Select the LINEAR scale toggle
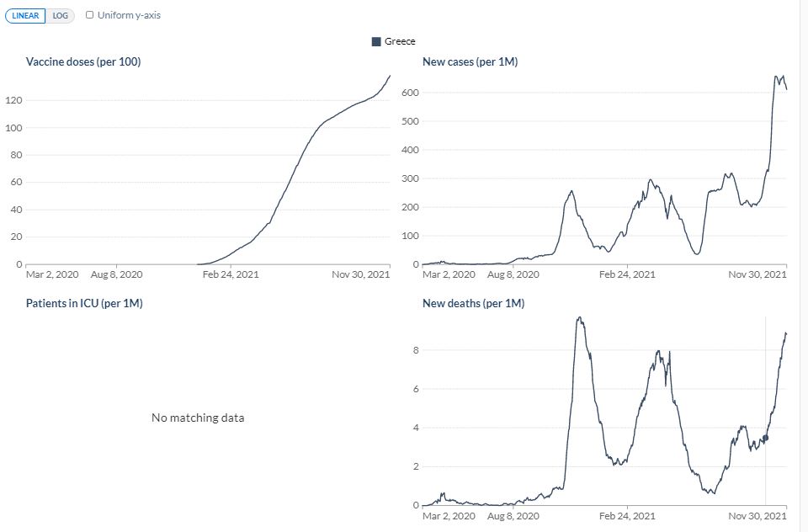Image resolution: width=808 pixels, height=532 pixels. 25,15
